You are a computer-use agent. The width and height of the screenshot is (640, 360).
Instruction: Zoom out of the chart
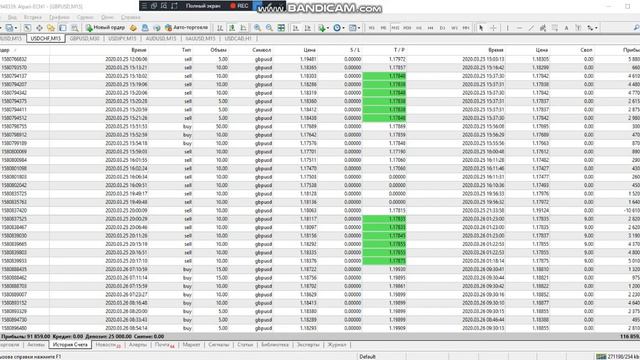(x=269, y=28)
